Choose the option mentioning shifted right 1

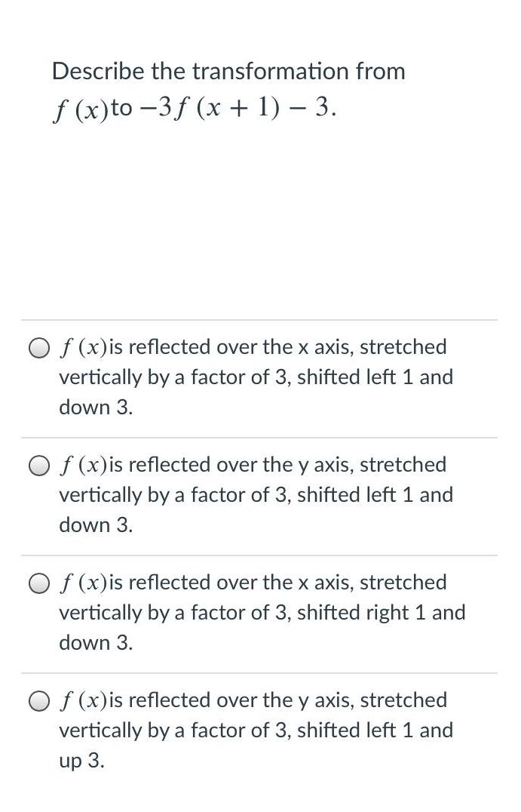pos(256,612)
